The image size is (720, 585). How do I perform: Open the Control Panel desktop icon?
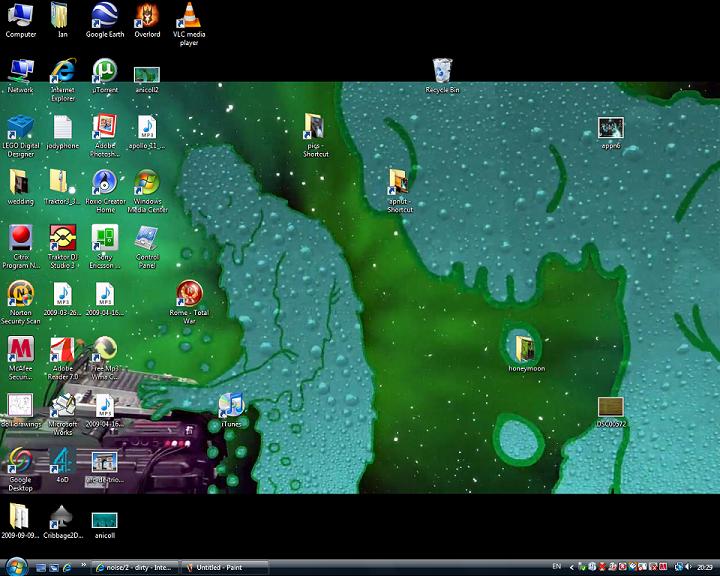[147, 239]
